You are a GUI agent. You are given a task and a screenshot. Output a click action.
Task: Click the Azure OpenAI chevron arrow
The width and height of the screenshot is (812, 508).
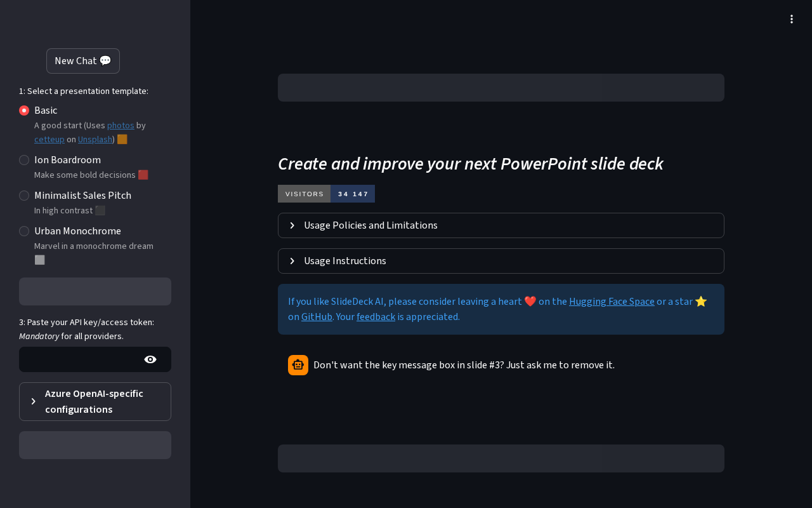[x=33, y=401]
